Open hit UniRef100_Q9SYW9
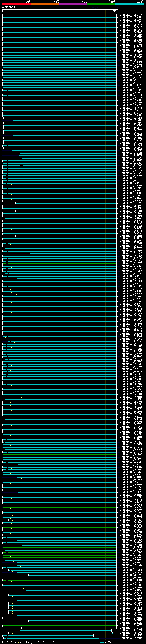 (x=131, y=20)
